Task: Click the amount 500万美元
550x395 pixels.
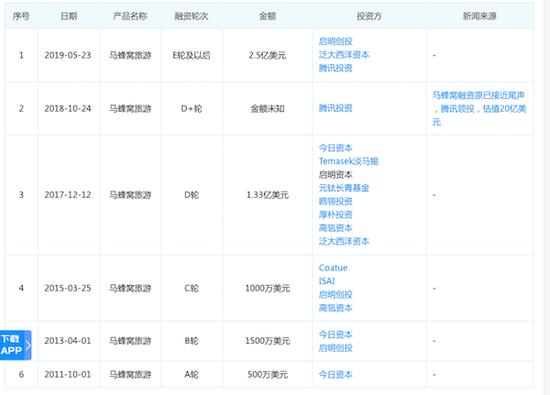Action: tap(268, 374)
